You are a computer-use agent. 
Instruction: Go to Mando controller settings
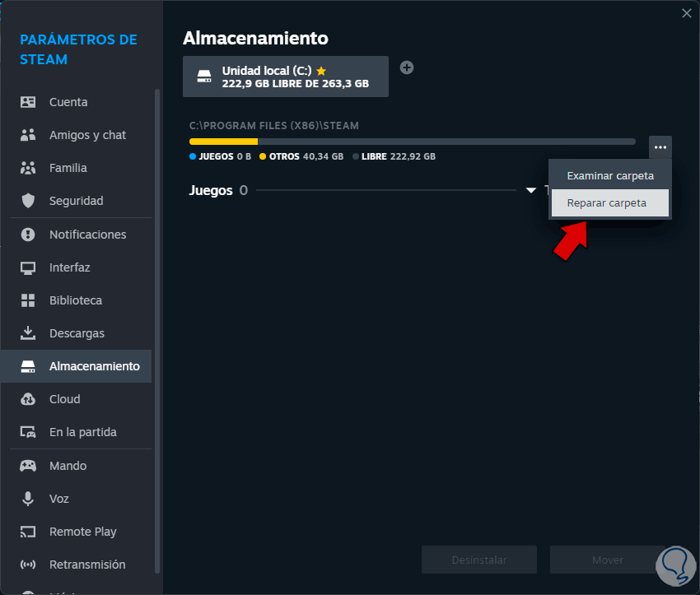click(77, 466)
